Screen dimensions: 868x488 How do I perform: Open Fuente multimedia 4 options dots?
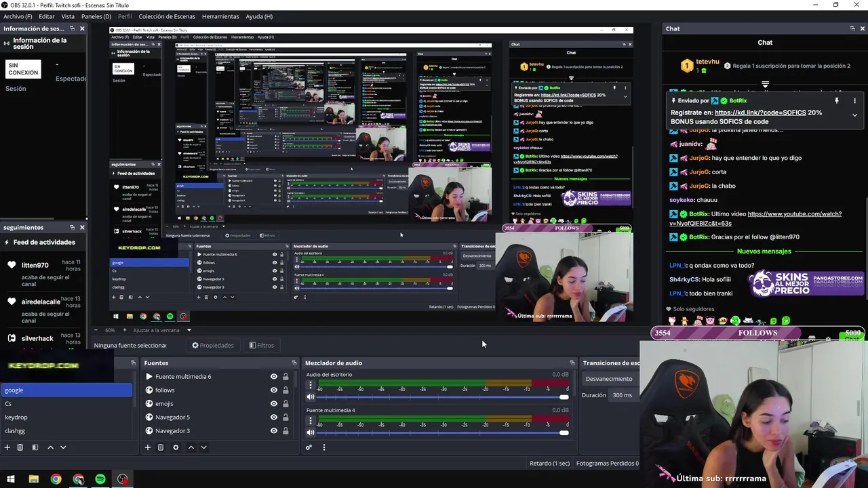click(311, 420)
